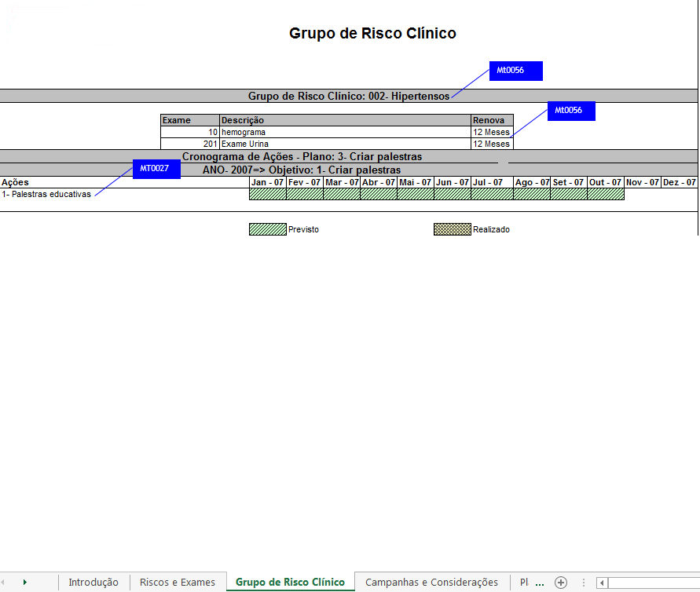Click the Nov - 07 month header
Screen dimensions: 700x592
tap(643, 182)
